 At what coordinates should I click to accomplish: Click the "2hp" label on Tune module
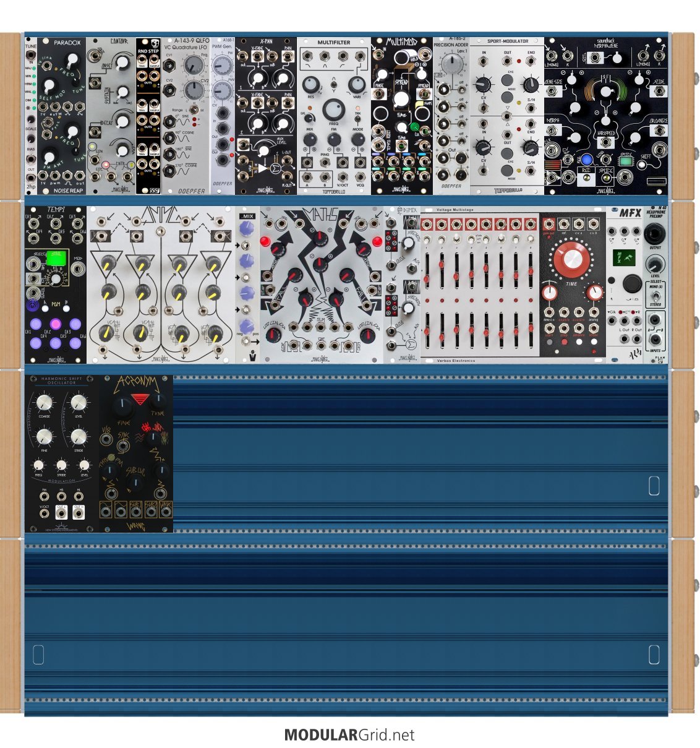click(31, 186)
